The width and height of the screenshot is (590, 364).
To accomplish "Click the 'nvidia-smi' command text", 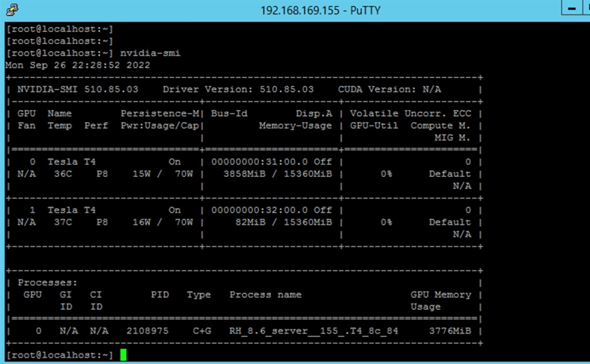I will pos(150,53).
